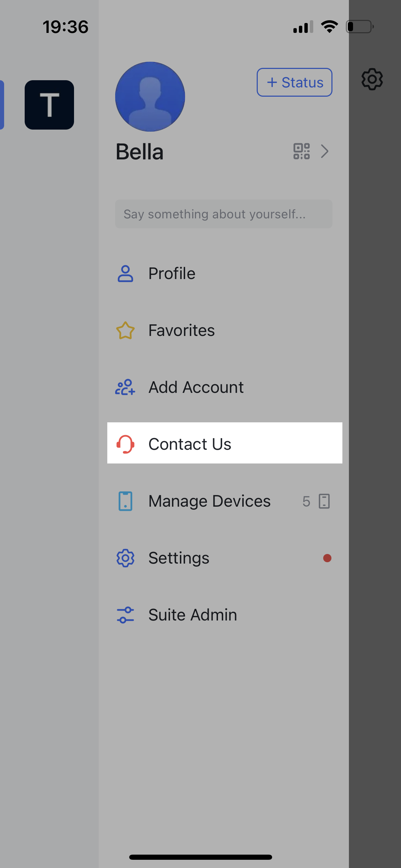This screenshot has height=868, width=401.
Task: Expand Bella's account details chevron
Action: pos(324,151)
